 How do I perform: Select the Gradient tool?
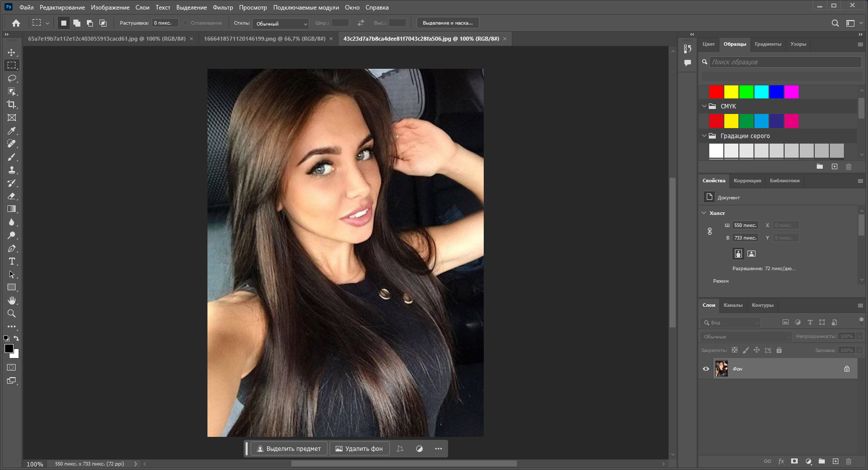click(x=12, y=209)
